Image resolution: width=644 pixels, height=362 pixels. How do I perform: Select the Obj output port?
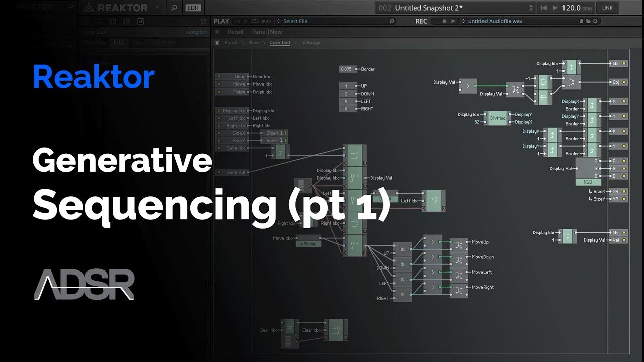[x=618, y=82]
